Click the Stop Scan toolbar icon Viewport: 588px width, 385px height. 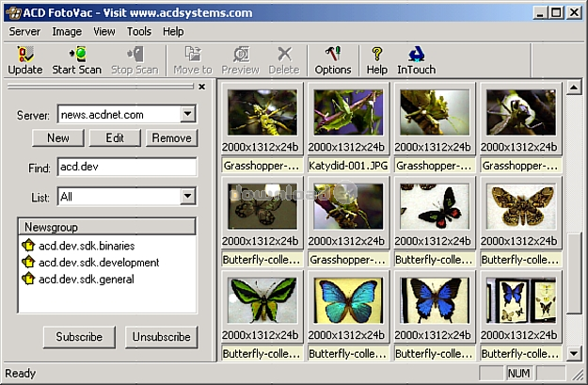tap(135, 60)
